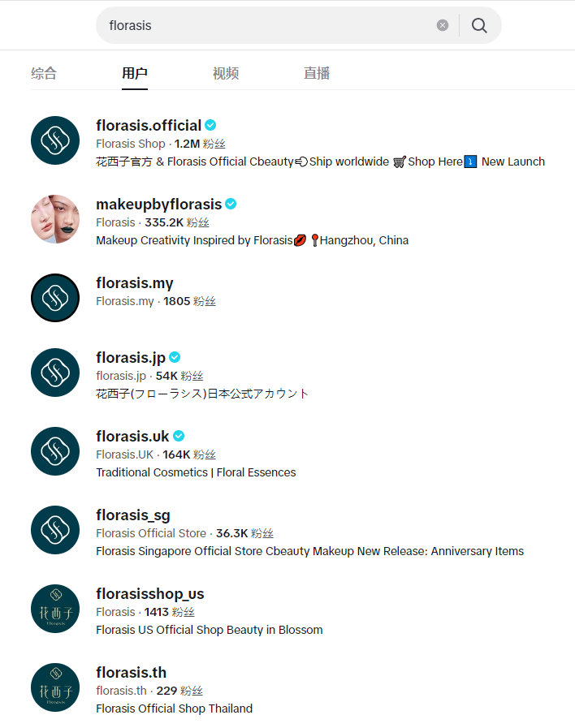Open florasis.my avatar icon
The height and width of the screenshot is (728, 575).
[55, 298]
